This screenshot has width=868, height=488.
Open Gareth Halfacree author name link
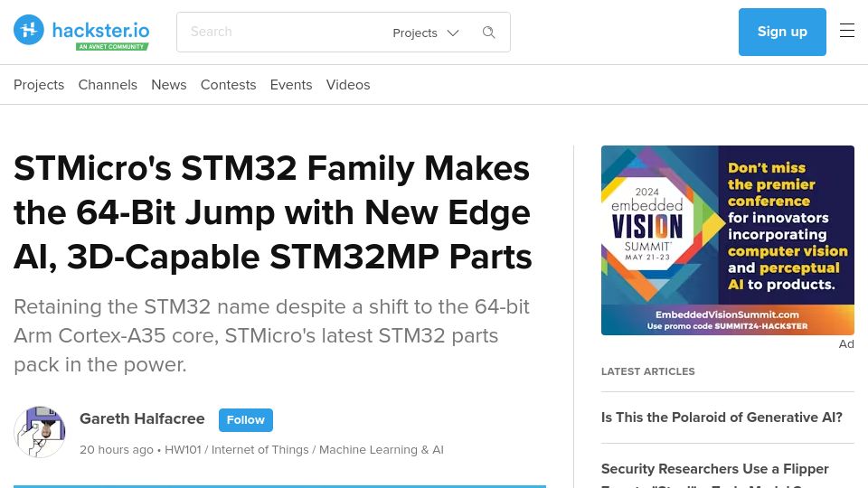(142, 418)
